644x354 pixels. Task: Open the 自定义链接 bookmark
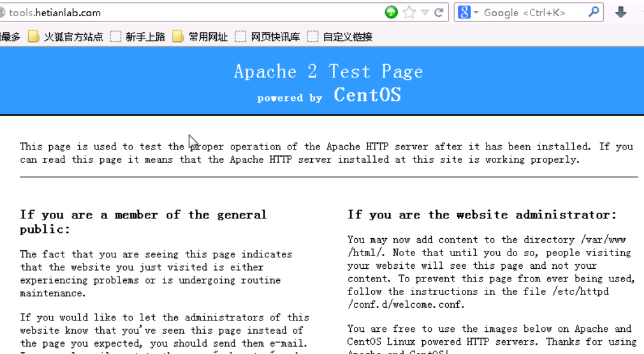pyautogui.click(x=339, y=37)
